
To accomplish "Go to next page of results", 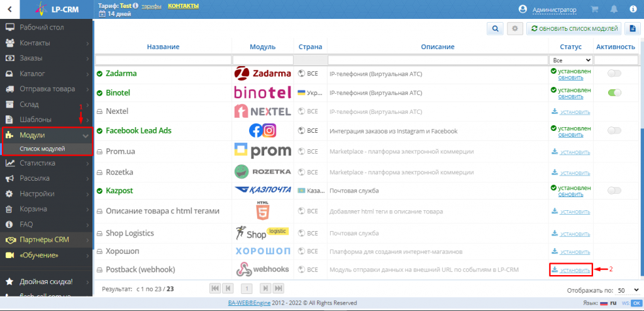I will pyautogui.click(x=265, y=288).
